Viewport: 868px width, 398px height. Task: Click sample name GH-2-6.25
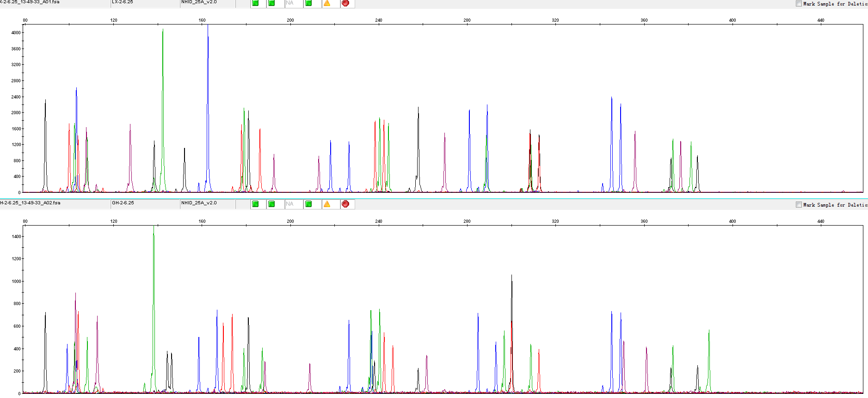[x=123, y=203]
